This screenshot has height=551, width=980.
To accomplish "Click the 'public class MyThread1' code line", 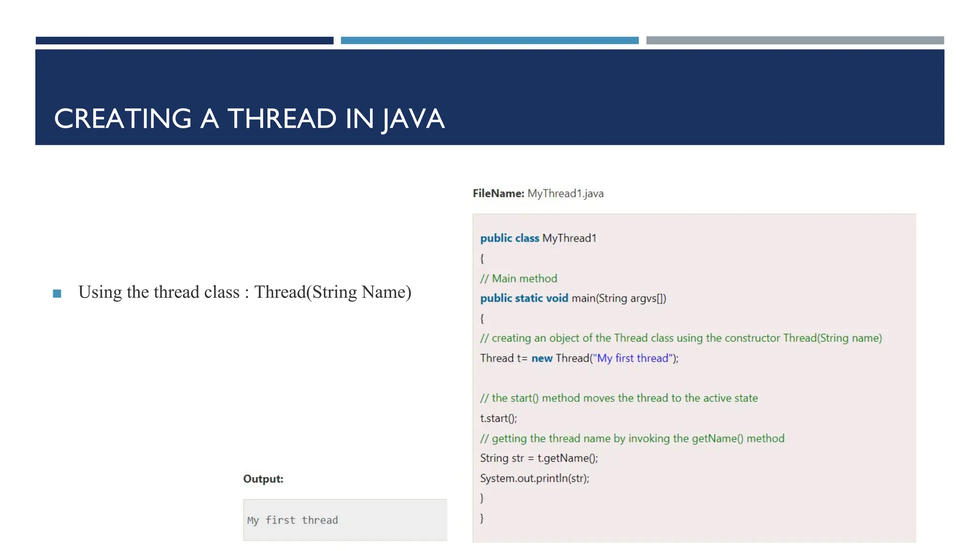I will click(x=538, y=238).
